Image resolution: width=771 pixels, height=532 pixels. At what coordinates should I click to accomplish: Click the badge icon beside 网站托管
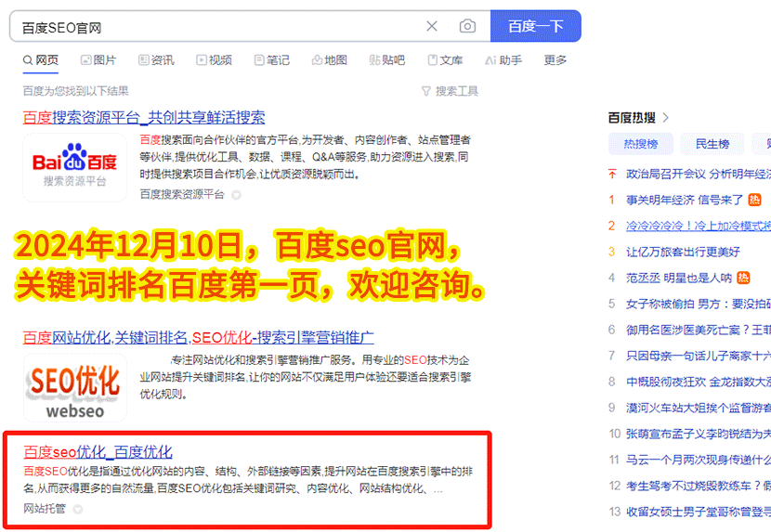click(x=78, y=509)
